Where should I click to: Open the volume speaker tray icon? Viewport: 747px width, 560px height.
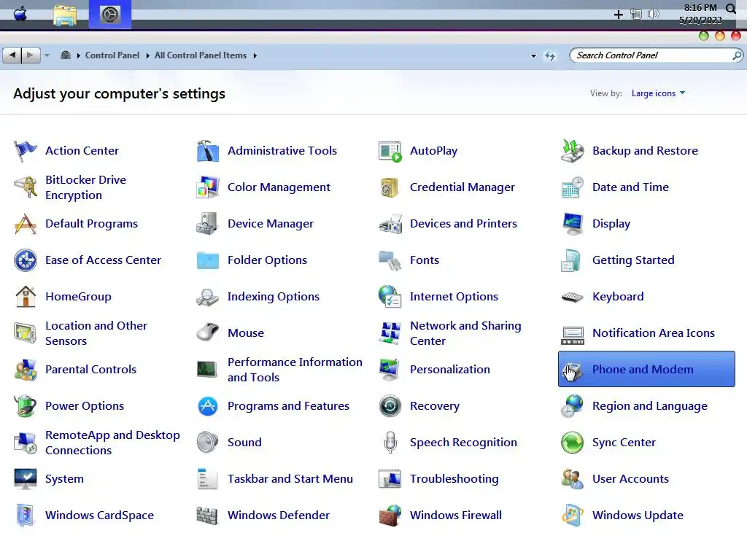pos(653,14)
